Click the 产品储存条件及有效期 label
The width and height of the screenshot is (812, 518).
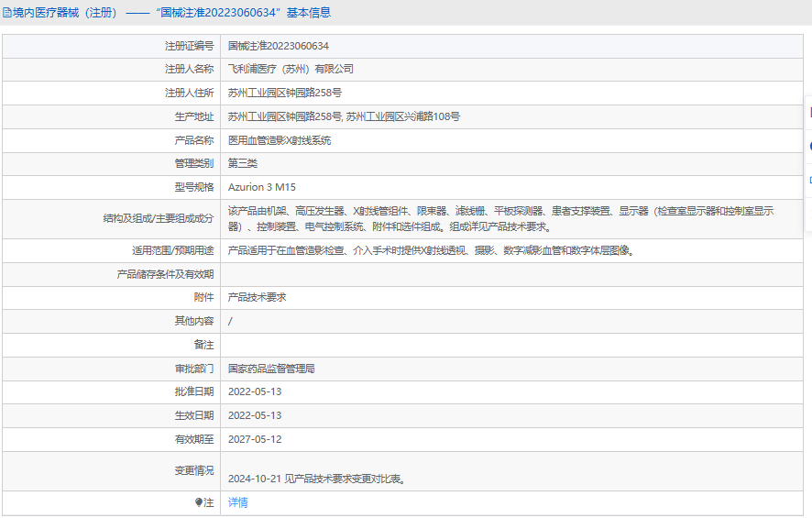(x=165, y=274)
